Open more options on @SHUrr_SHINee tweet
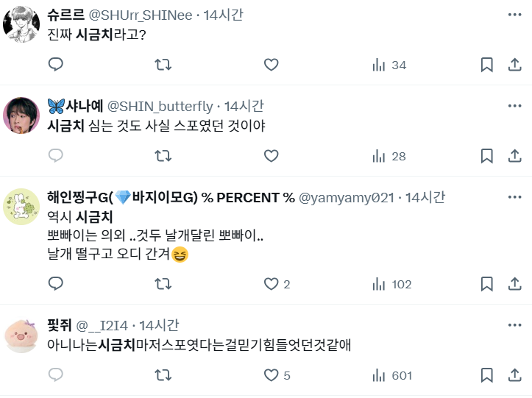Image resolution: width=532 pixels, height=398 pixels. coord(514,14)
